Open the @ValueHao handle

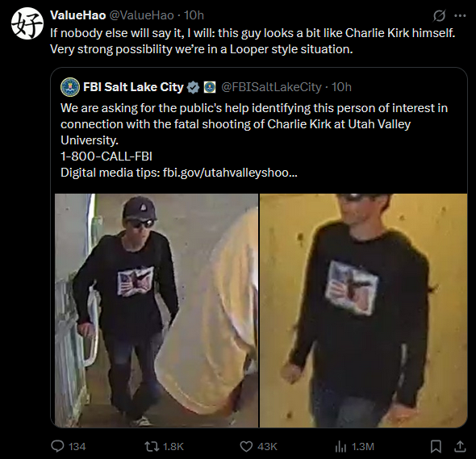(x=141, y=15)
